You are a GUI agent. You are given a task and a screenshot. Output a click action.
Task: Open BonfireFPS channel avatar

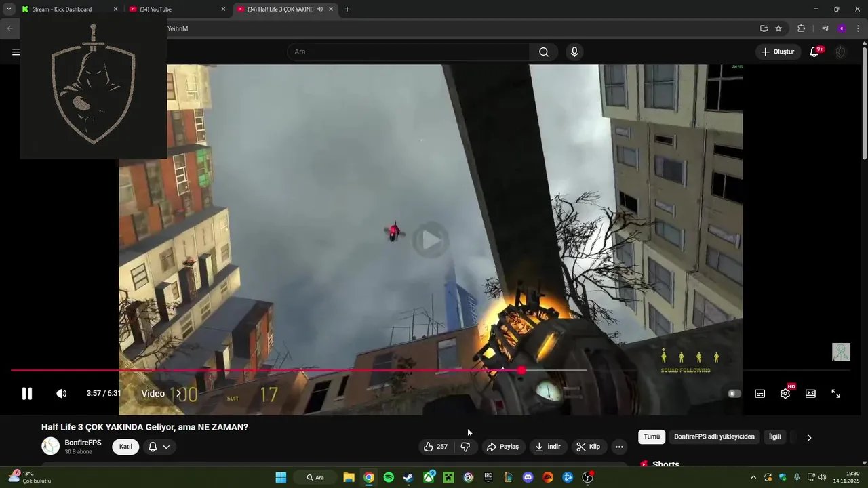click(51, 446)
